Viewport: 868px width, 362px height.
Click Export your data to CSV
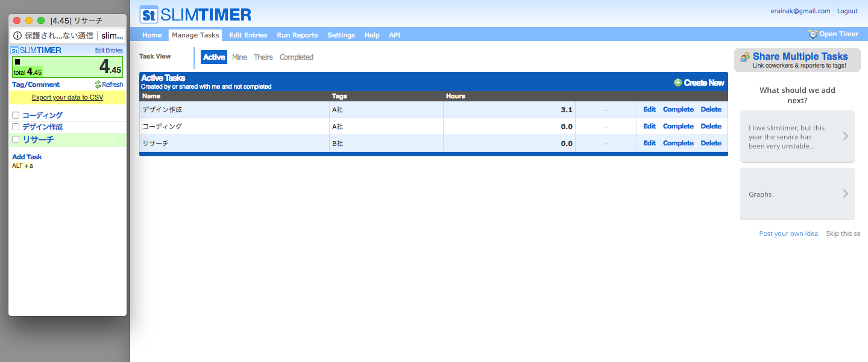point(68,97)
